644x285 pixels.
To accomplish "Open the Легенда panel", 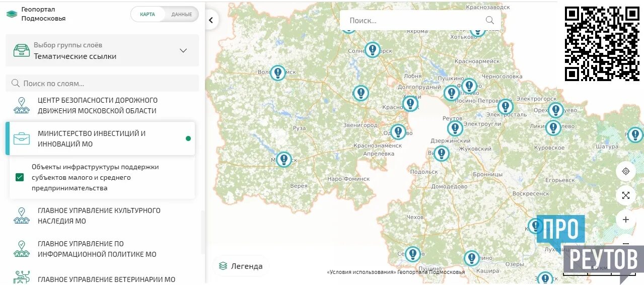I will point(241,266).
